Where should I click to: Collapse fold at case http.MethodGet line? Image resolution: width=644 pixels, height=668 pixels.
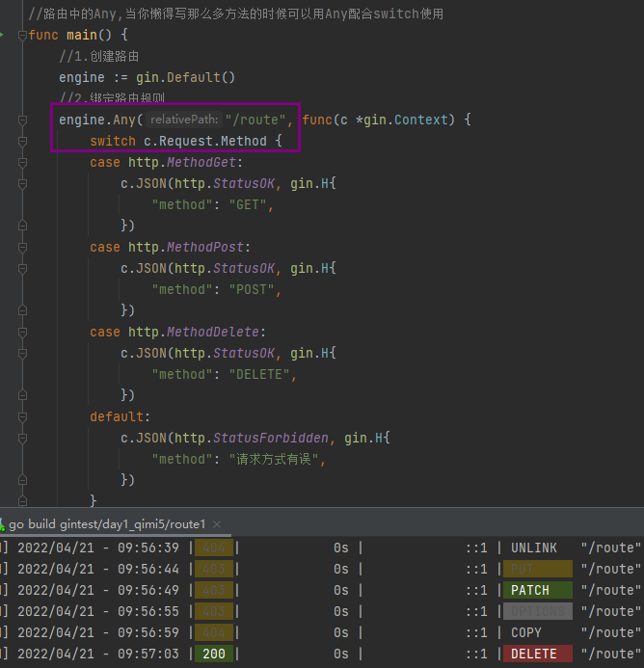click(23, 163)
